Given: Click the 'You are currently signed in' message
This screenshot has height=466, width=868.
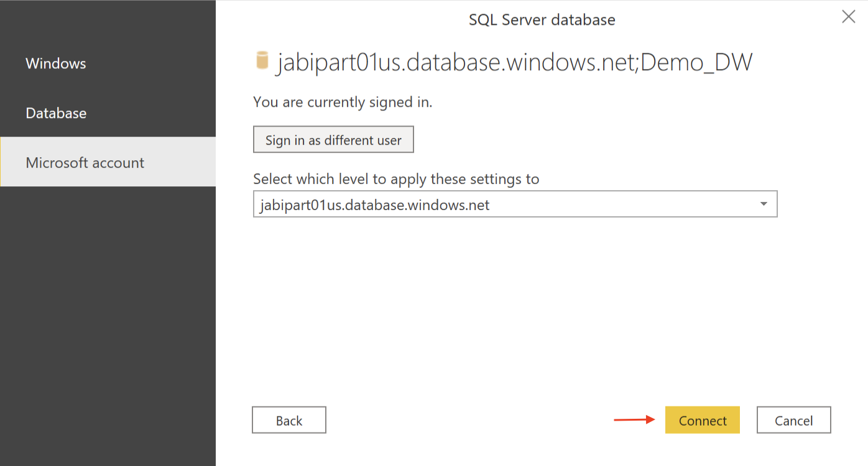Looking at the screenshot, I should [x=343, y=102].
